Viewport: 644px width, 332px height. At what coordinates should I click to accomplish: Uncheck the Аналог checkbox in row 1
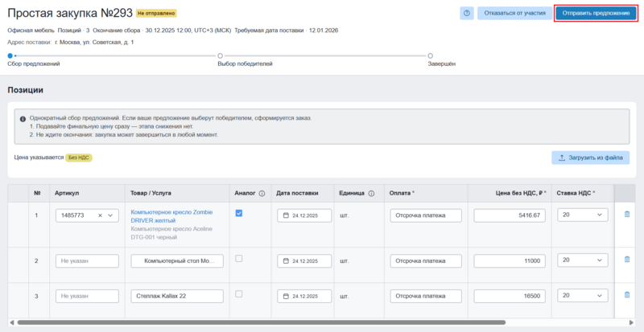239,214
